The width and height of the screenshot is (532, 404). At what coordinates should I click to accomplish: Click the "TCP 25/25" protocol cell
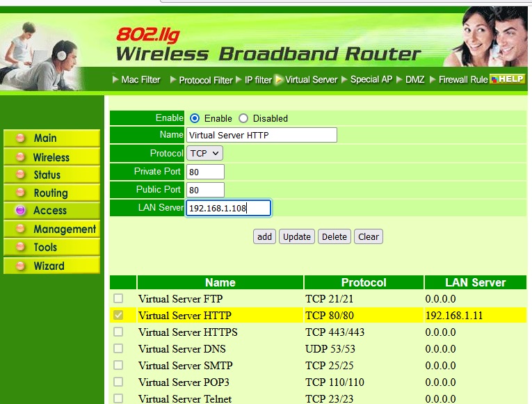330,365
